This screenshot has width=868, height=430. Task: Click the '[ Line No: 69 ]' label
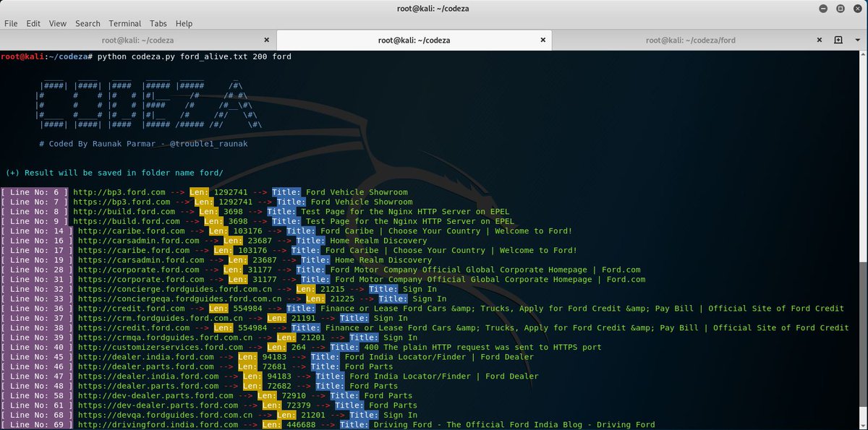37,425
